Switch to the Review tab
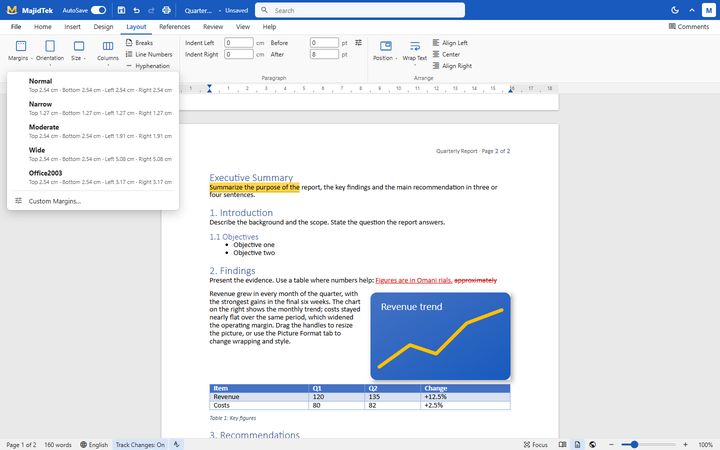Screen dimensions: 720x450 coord(213,27)
